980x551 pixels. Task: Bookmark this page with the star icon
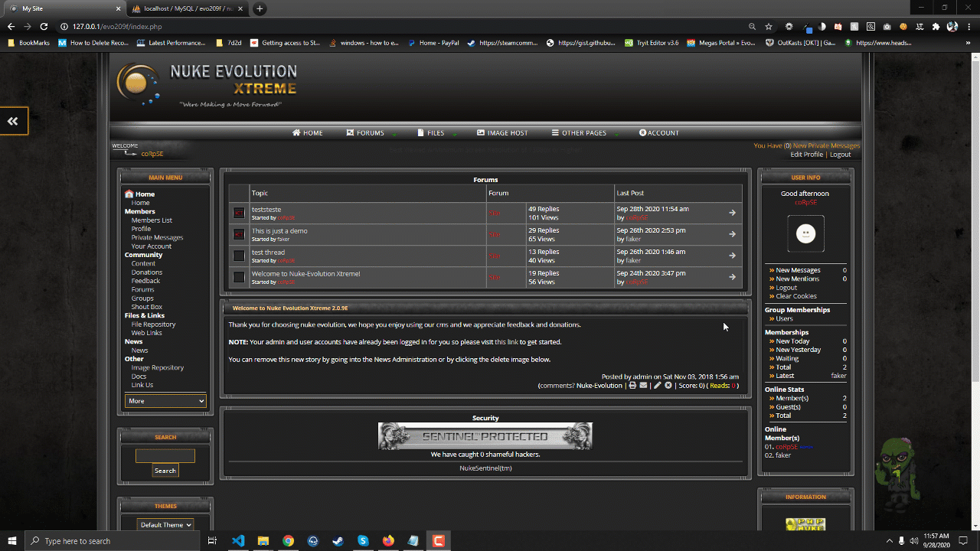point(769,26)
